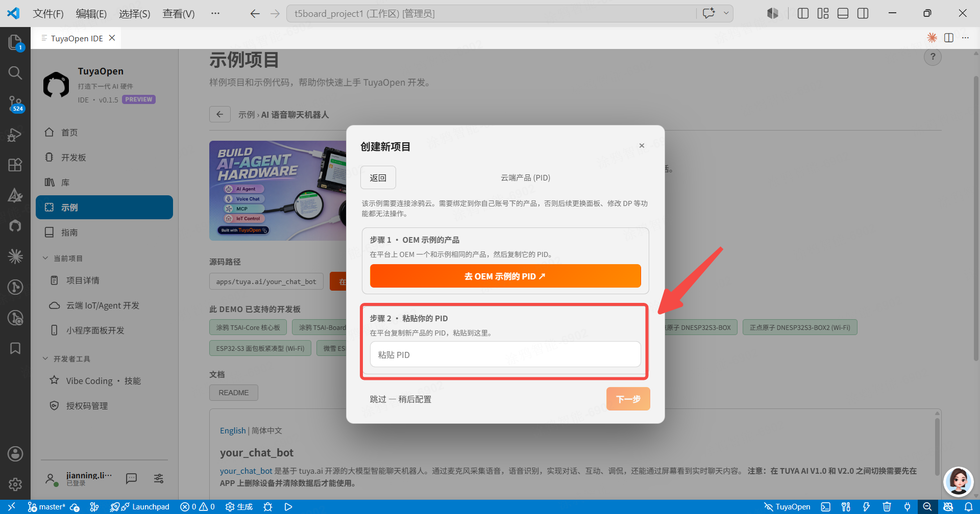Open the 文件(F) menu

48,14
